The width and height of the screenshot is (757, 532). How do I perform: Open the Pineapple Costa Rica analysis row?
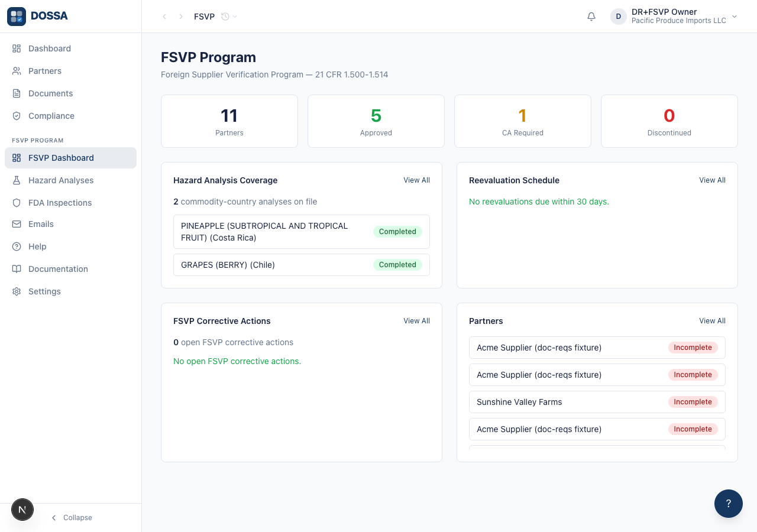tap(302, 232)
